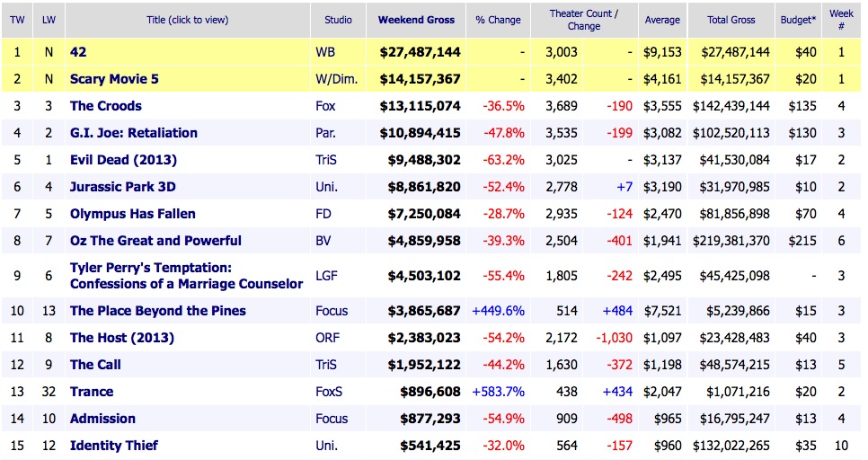Image resolution: width=868 pixels, height=460 pixels.
Task: Click the Studio column header
Action: coord(336,20)
